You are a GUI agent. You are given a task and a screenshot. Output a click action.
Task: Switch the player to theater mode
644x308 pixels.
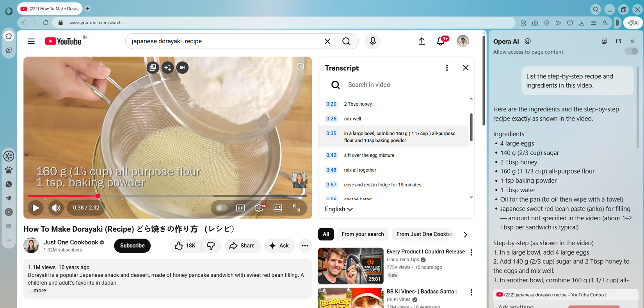[278, 208]
